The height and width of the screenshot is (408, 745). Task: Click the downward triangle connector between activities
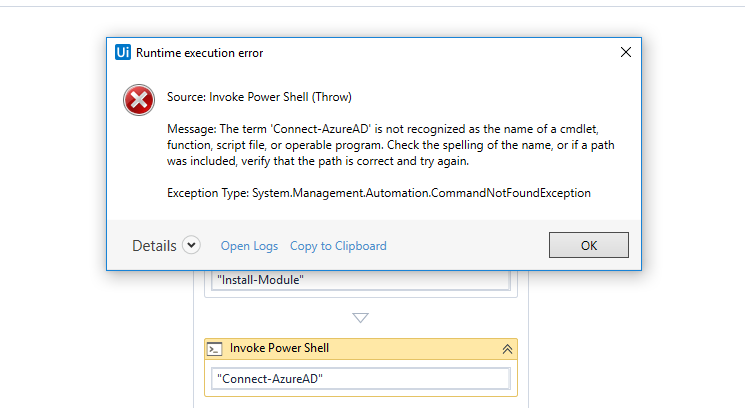coord(361,318)
